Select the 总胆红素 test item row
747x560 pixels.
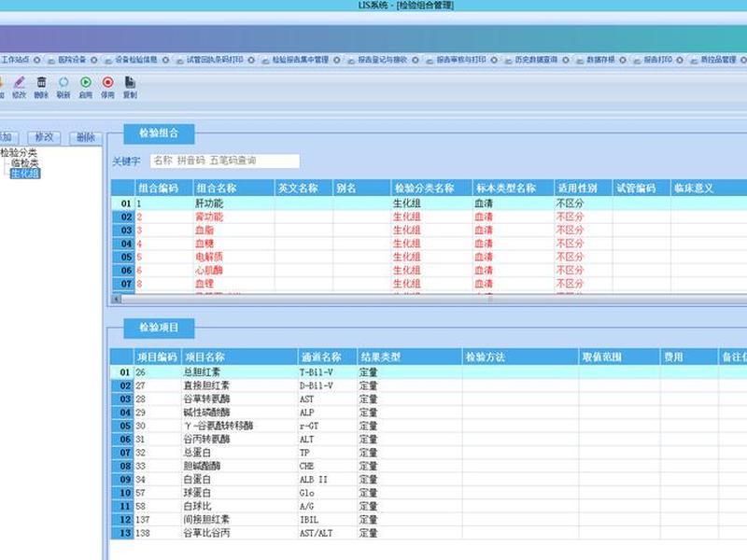point(429,371)
